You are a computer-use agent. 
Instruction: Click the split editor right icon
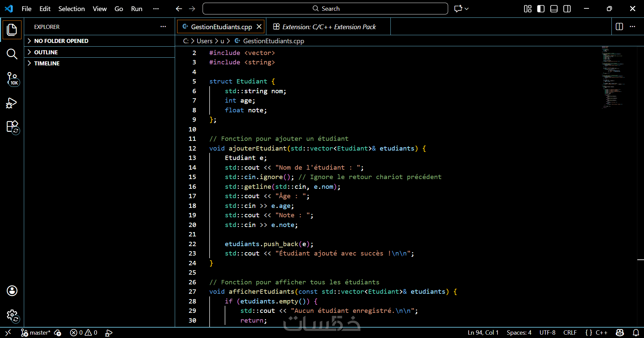pyautogui.click(x=619, y=26)
